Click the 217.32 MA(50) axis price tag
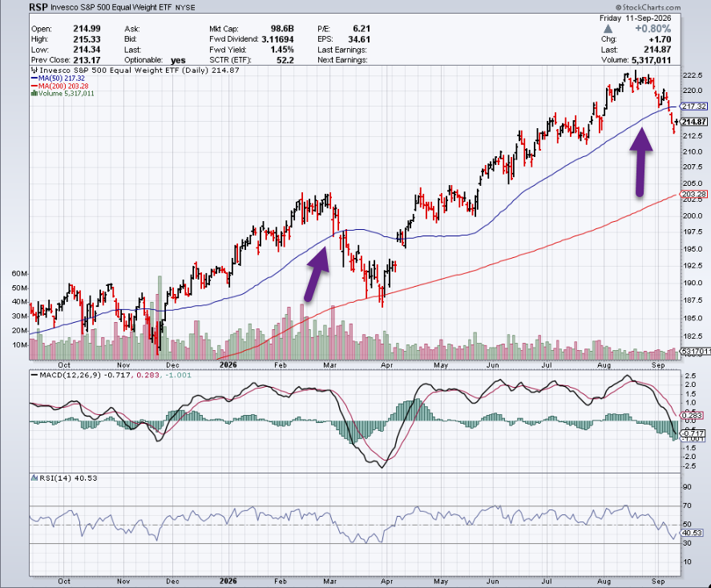This screenshot has height=588, width=711. (694, 107)
